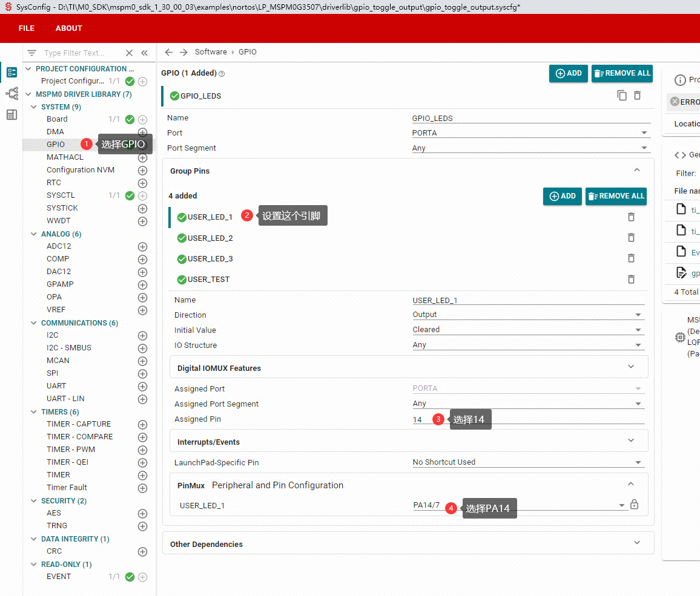Navigate back with left arrow

pos(168,52)
